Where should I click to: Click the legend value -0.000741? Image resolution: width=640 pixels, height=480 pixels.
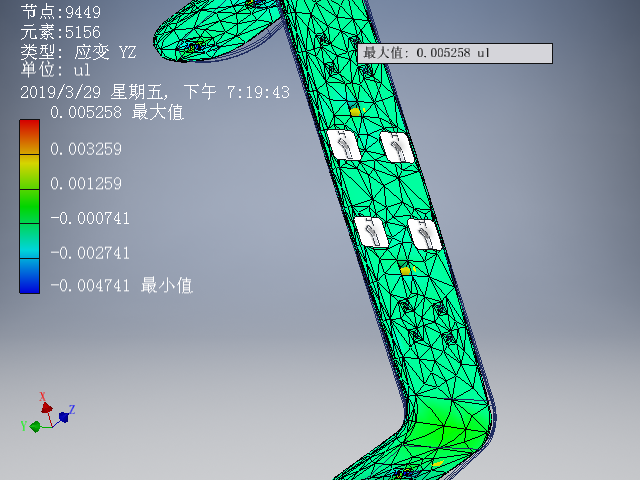[x=90, y=218]
